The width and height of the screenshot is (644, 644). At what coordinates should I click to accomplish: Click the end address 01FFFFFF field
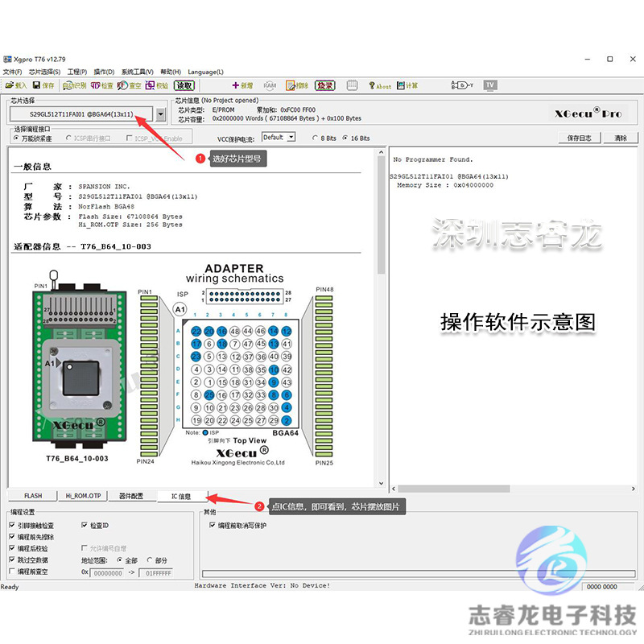[x=156, y=572]
